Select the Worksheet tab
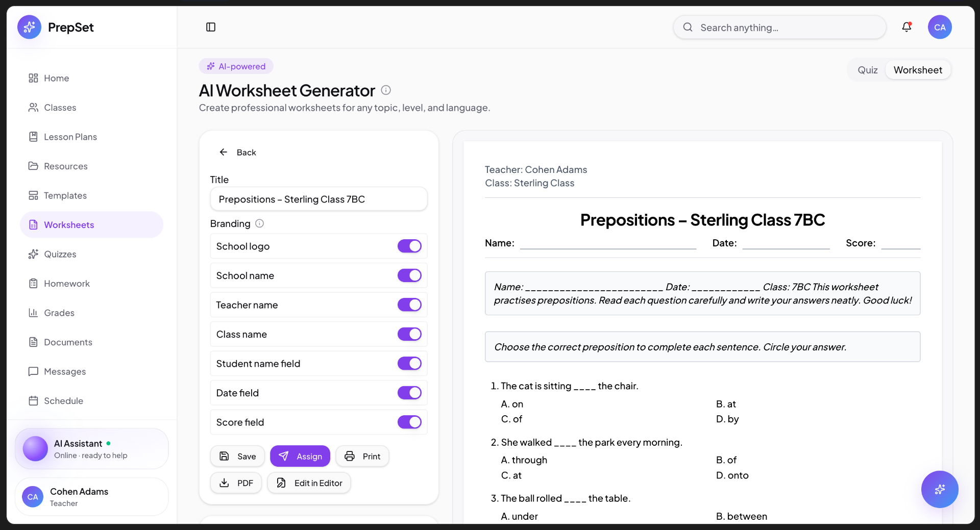The image size is (980, 530). [918, 70]
